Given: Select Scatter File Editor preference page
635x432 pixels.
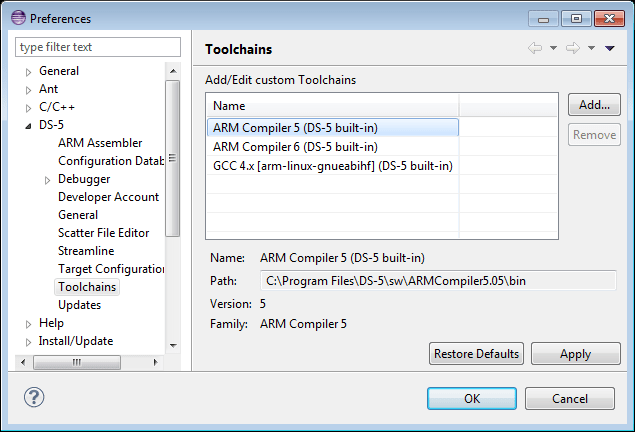Looking at the screenshot, I should pyautogui.click(x=103, y=233).
